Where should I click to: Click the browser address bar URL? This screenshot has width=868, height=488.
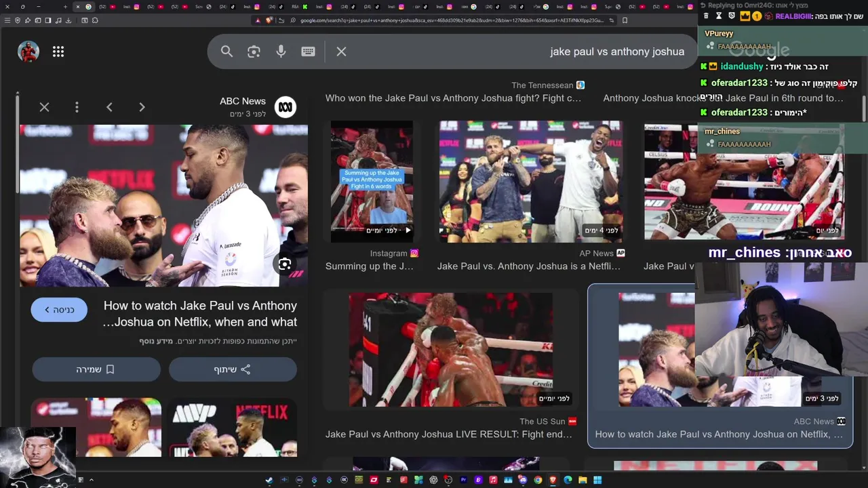452,20
